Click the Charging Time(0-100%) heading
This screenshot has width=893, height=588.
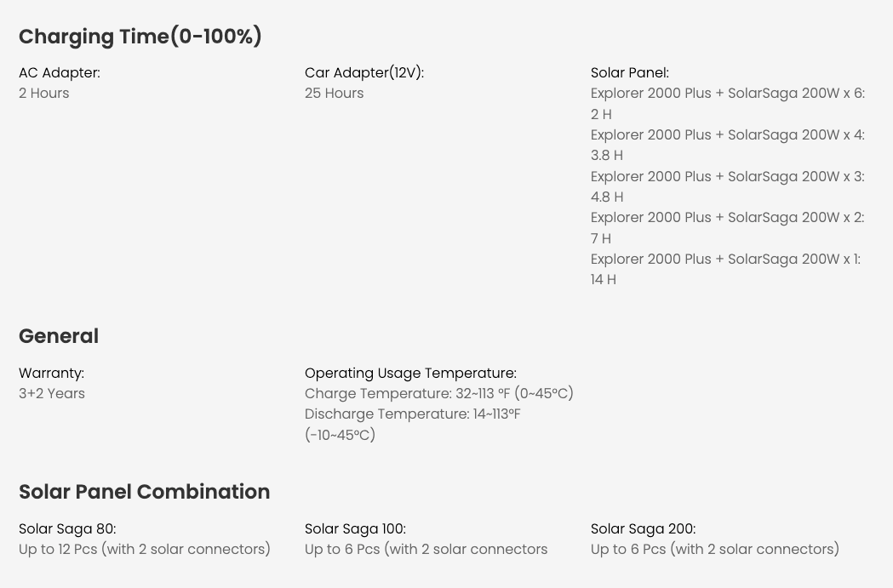(x=140, y=37)
